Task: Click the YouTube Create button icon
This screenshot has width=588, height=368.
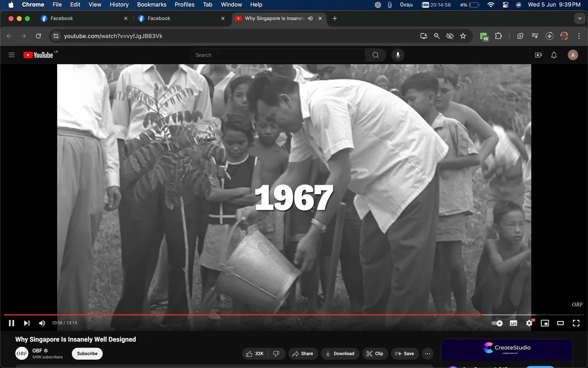Action: pyautogui.click(x=538, y=55)
